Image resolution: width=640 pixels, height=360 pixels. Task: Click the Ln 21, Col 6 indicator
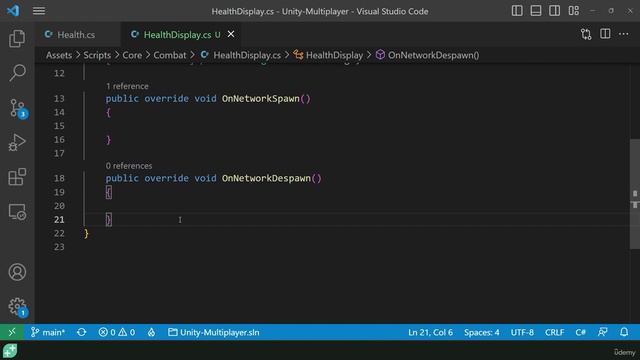pyautogui.click(x=430, y=332)
